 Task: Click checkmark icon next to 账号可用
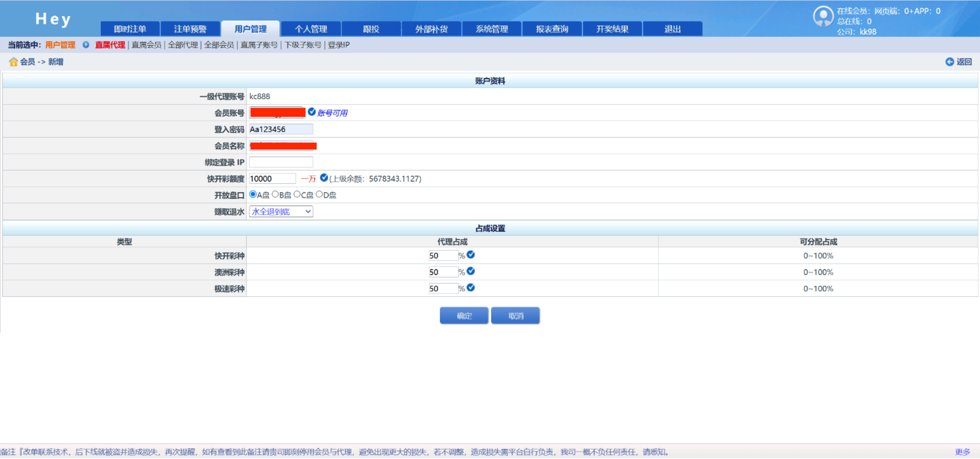(312, 112)
